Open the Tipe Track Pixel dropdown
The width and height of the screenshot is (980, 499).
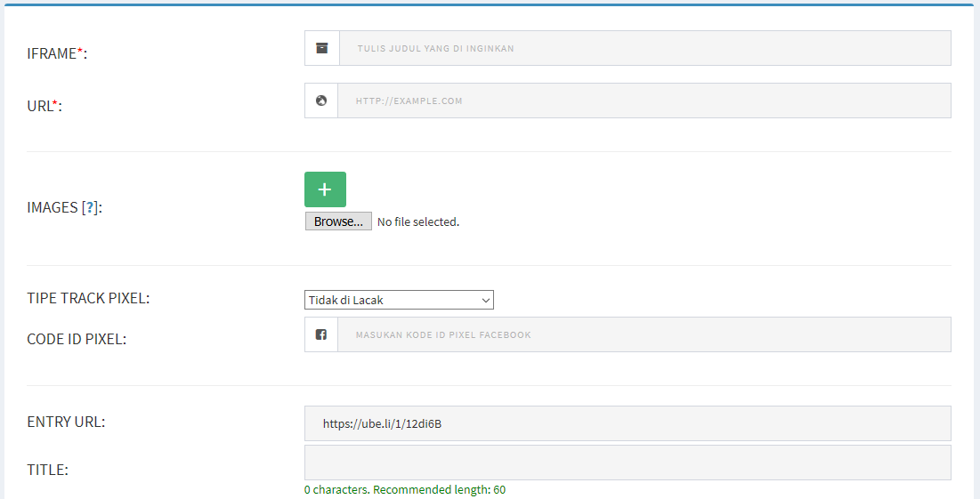click(x=399, y=300)
